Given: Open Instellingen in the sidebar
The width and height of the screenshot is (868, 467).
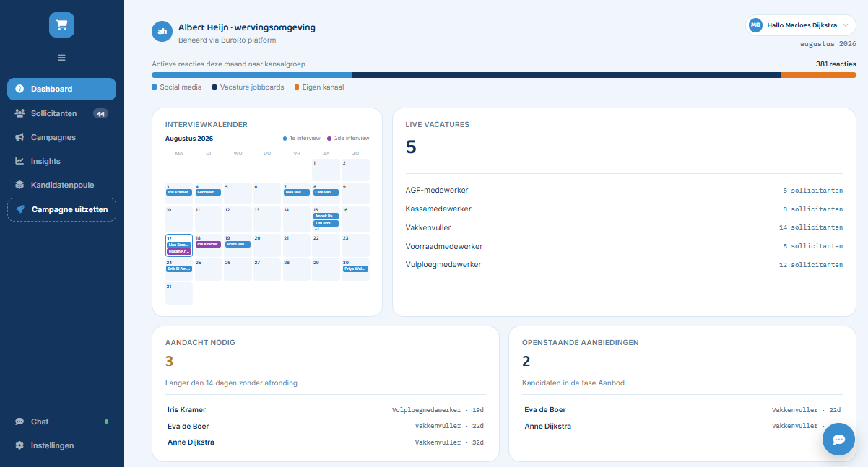Looking at the screenshot, I should [61, 445].
